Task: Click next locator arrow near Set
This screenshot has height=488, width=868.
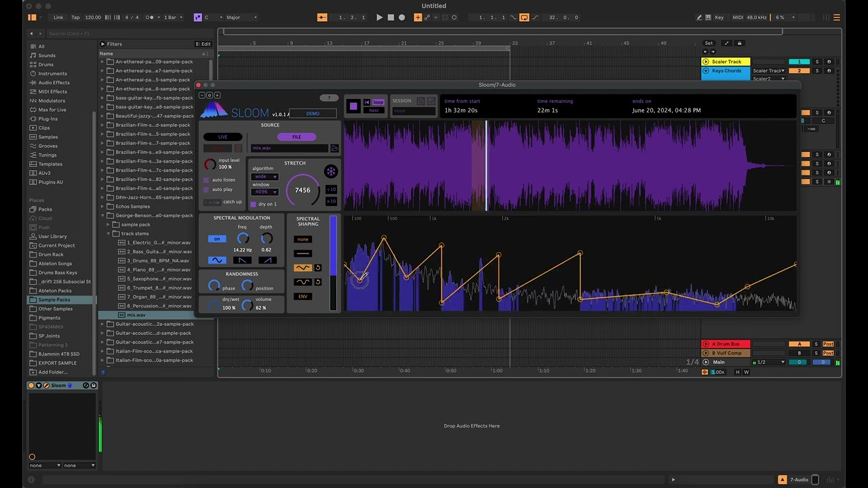Action: click(713, 52)
